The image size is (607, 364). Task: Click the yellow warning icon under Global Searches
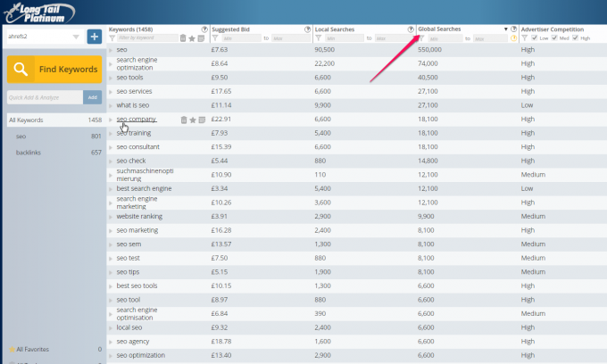point(513,38)
